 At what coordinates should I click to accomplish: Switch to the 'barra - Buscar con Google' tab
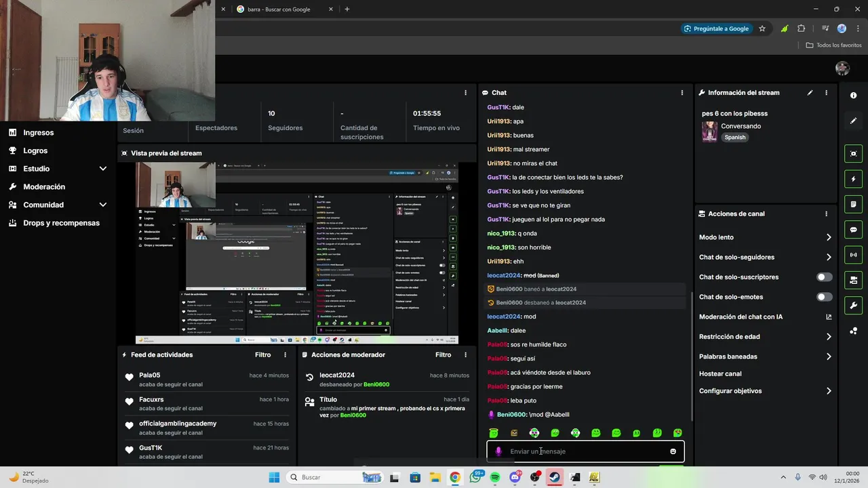[x=285, y=9]
